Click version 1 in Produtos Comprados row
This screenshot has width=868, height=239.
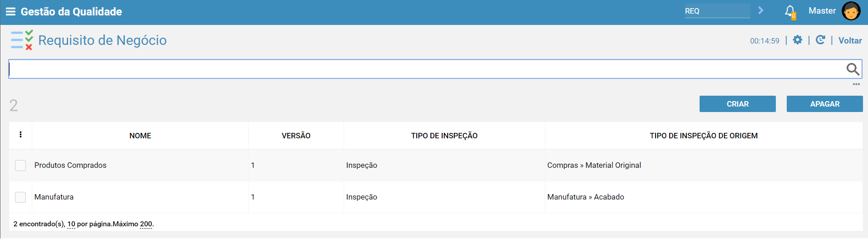pyautogui.click(x=253, y=165)
